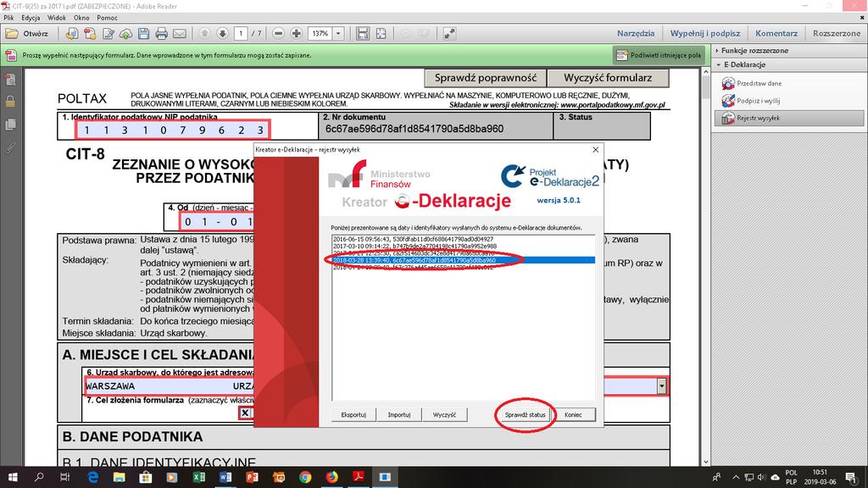Click the attachments paperclip sidebar icon
This screenshot has width=868, height=488.
10,147
